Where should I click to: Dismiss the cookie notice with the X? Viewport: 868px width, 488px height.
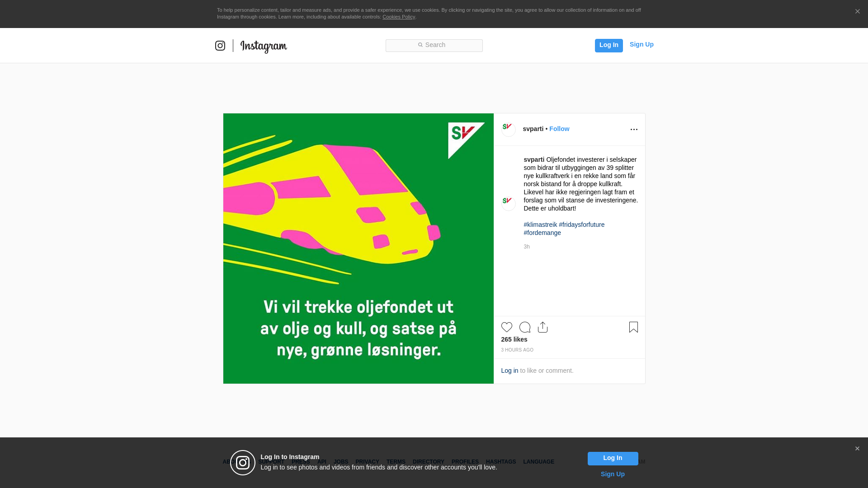click(x=857, y=11)
